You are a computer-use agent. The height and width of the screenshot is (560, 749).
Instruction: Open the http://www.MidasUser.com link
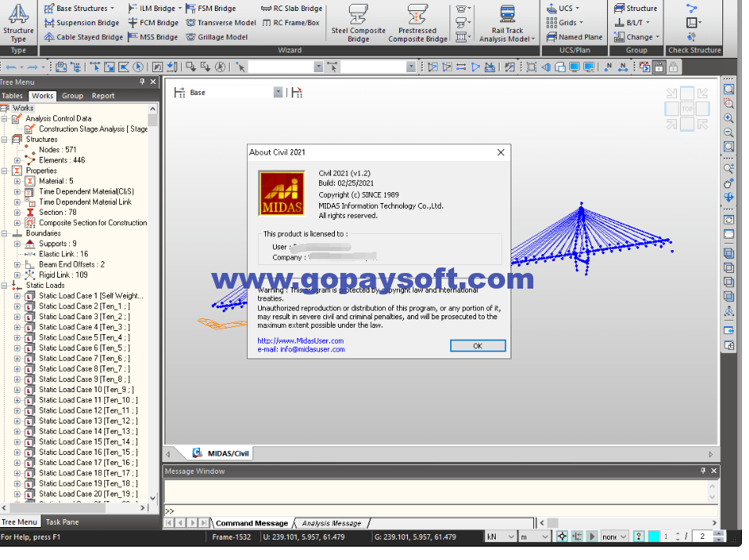[x=300, y=340]
